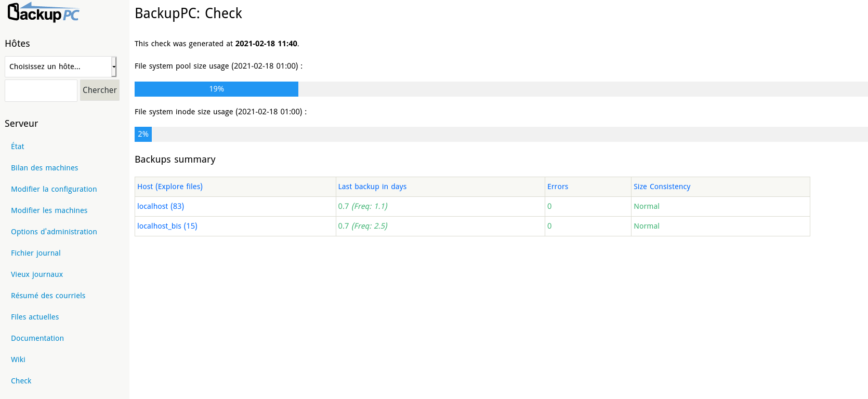Open Vieux journaux

pos(37,274)
